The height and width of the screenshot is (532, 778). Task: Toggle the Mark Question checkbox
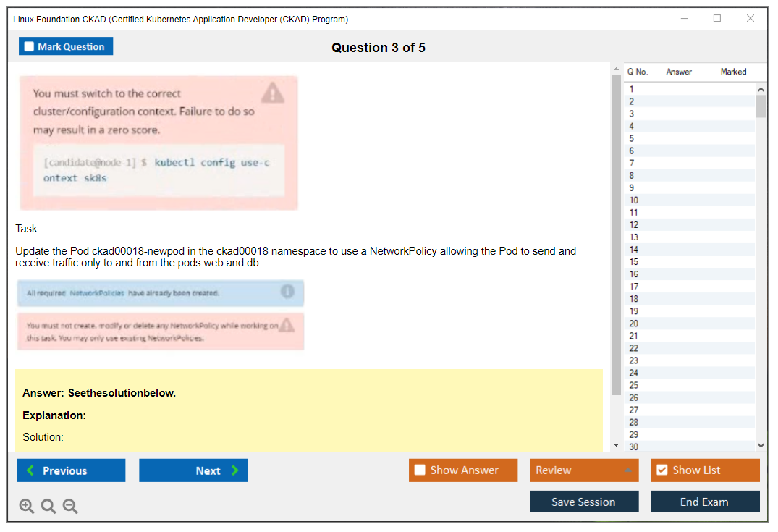pos(30,47)
